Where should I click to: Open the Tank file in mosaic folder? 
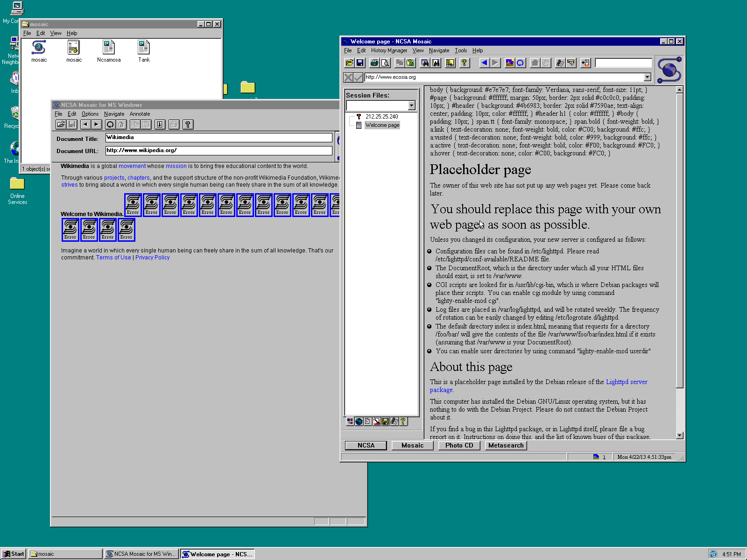click(144, 51)
